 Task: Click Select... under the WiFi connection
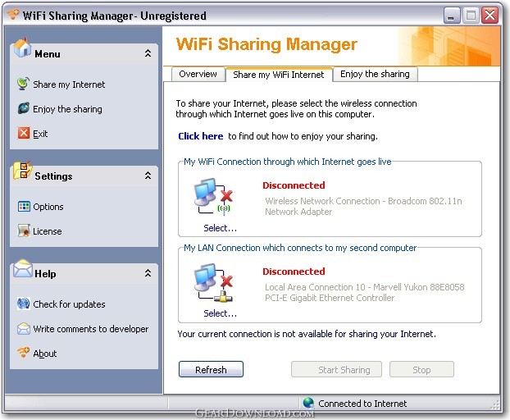(221, 228)
